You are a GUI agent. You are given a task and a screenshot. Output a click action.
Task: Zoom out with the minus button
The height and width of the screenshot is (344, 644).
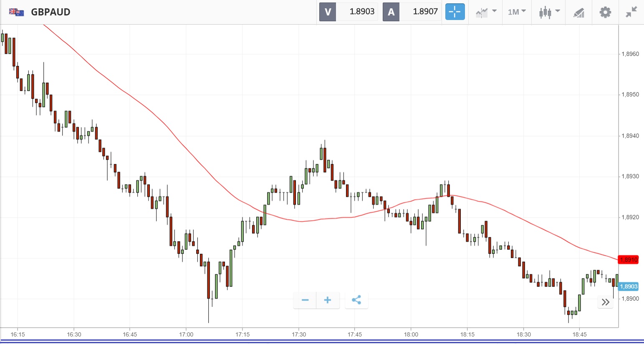pos(305,300)
